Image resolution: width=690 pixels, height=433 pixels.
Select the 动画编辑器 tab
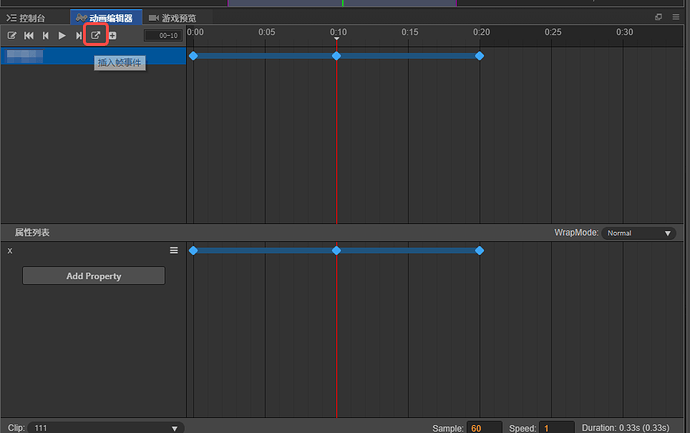[x=105, y=18]
